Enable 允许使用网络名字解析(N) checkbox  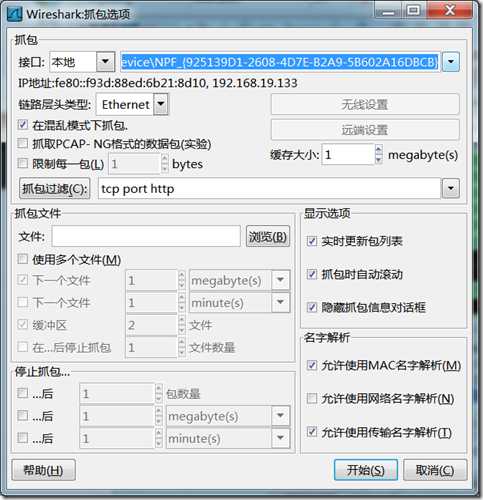pyautogui.click(x=312, y=398)
